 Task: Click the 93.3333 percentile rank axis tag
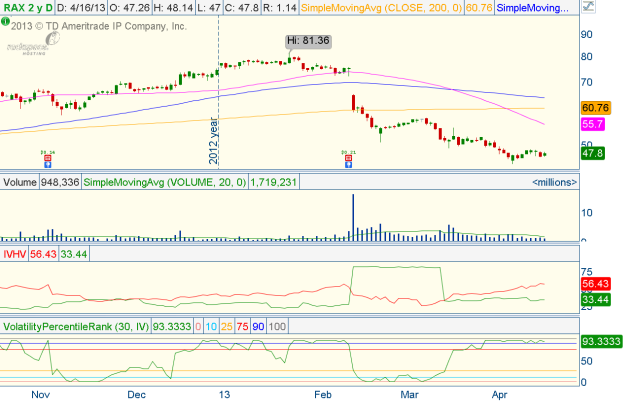601,341
